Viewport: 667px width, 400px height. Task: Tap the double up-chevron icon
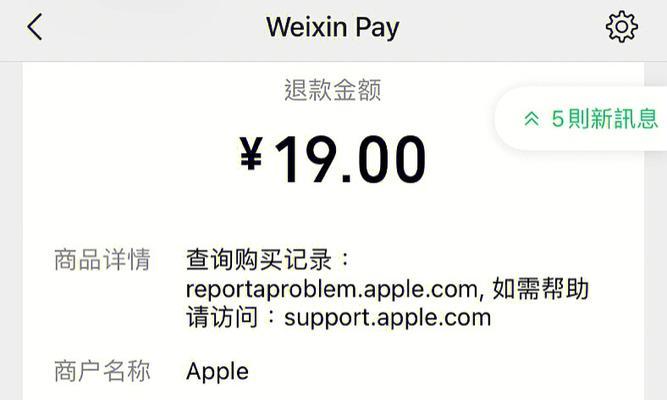pos(532,119)
